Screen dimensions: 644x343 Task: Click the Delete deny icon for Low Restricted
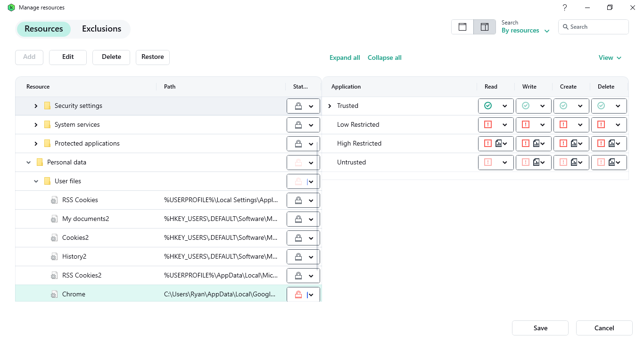tap(601, 125)
